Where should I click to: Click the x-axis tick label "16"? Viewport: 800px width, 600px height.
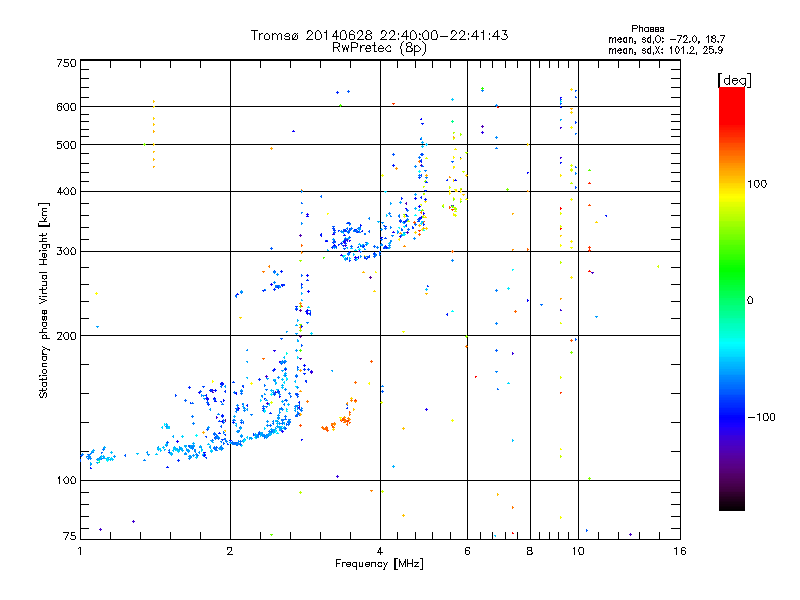680,551
